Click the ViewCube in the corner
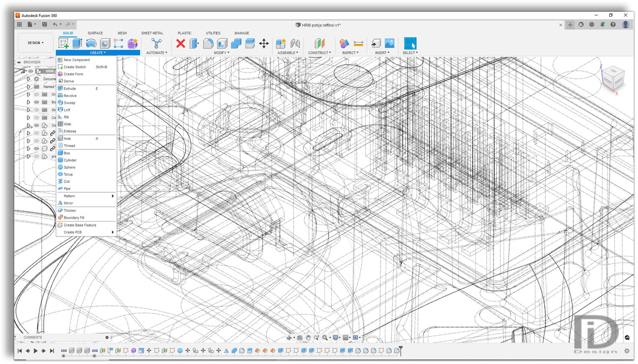 tap(614, 77)
